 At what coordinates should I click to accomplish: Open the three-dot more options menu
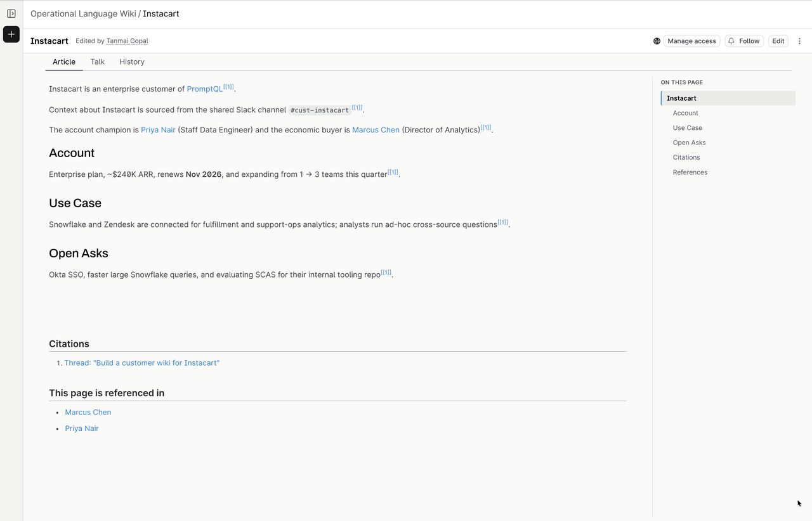[799, 41]
